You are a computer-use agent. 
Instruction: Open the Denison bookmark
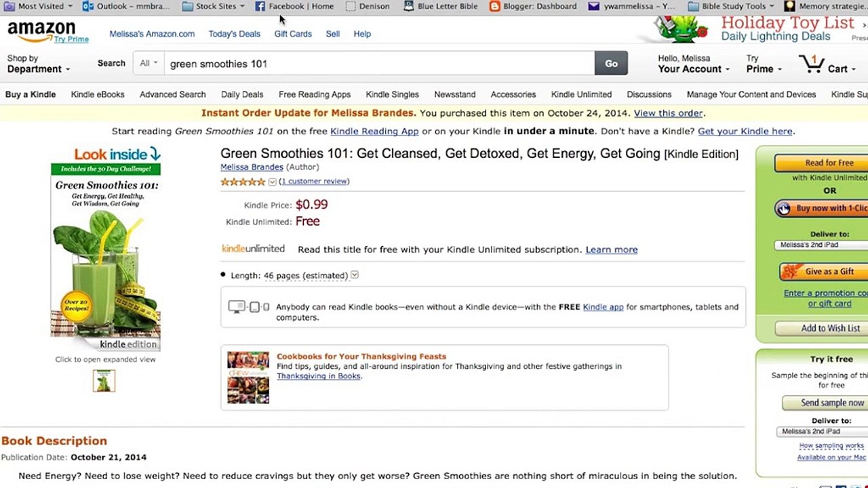coord(368,6)
